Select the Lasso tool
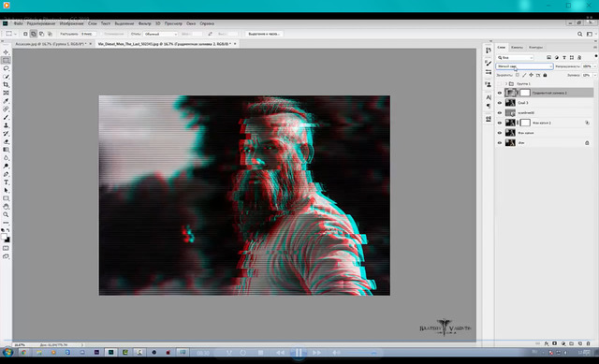The image size is (599, 364). point(6,68)
